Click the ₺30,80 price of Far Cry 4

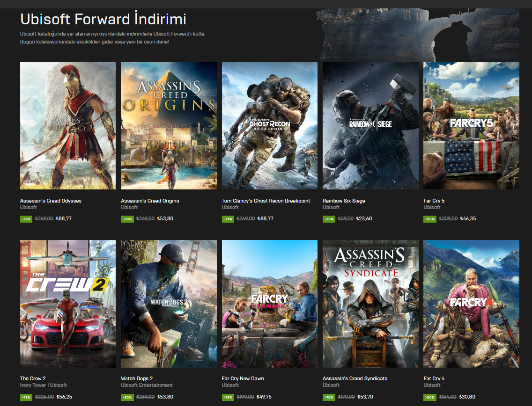pos(467,397)
